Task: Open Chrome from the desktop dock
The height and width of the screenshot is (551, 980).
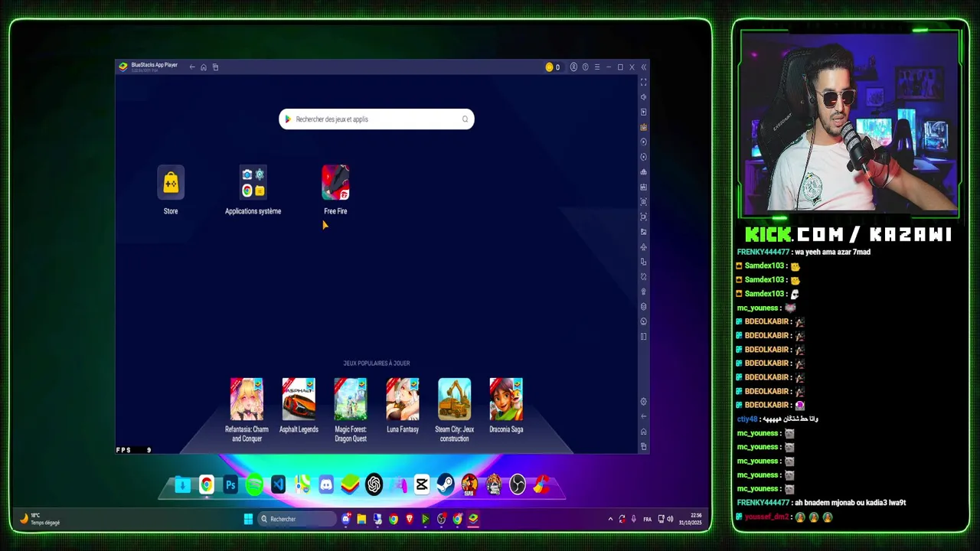Action: click(207, 484)
